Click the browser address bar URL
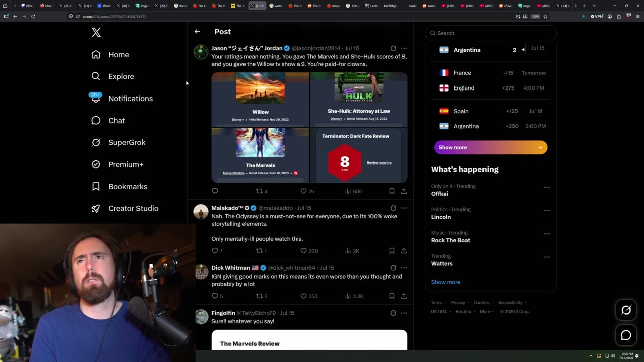 pyautogui.click(x=114, y=17)
